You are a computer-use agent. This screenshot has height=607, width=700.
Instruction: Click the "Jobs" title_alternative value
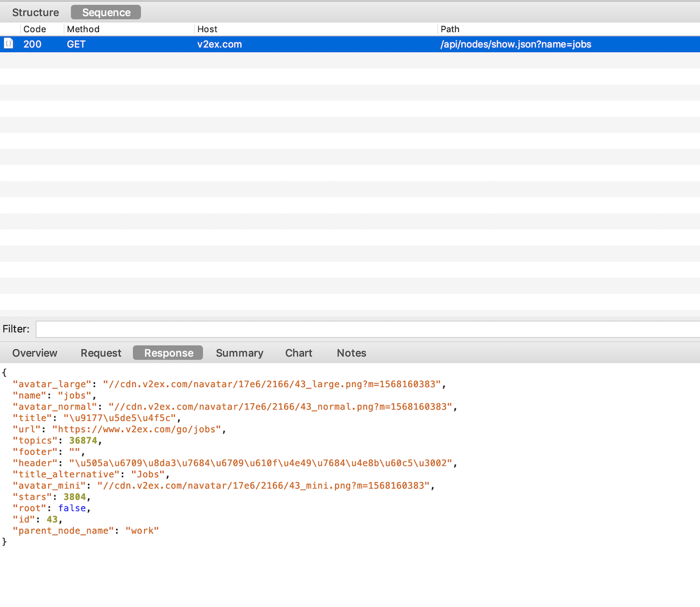tap(148, 474)
